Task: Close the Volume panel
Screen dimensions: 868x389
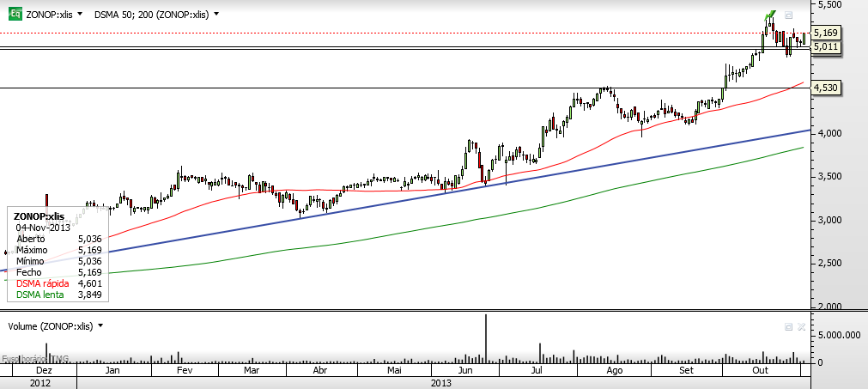Action: click(801, 327)
